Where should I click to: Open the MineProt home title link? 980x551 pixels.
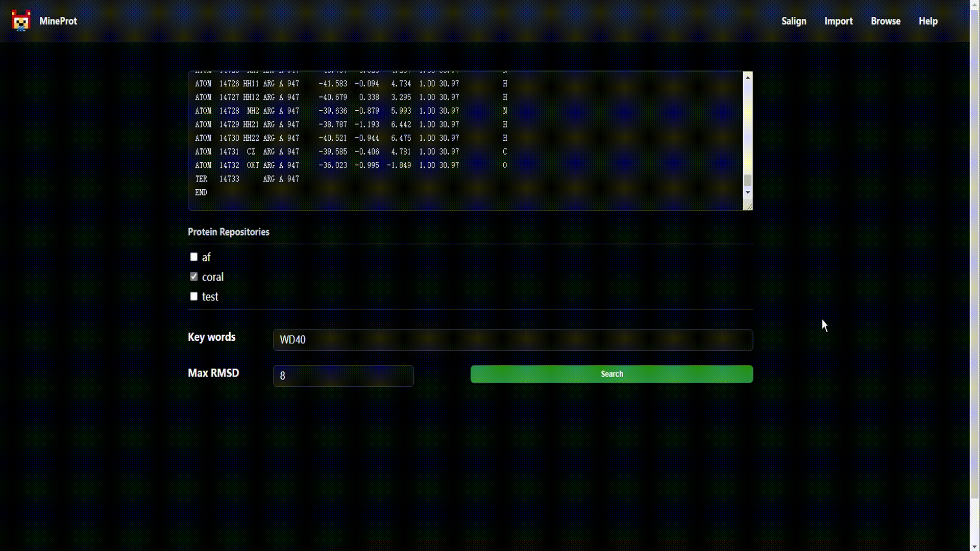click(58, 21)
